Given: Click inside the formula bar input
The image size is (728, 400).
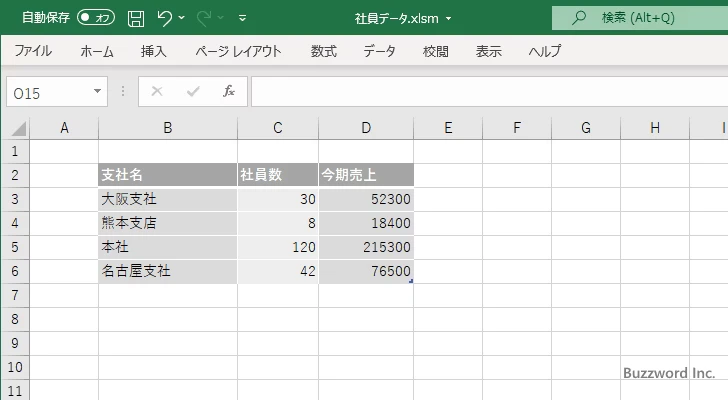Looking at the screenshot, I should tap(490, 92).
